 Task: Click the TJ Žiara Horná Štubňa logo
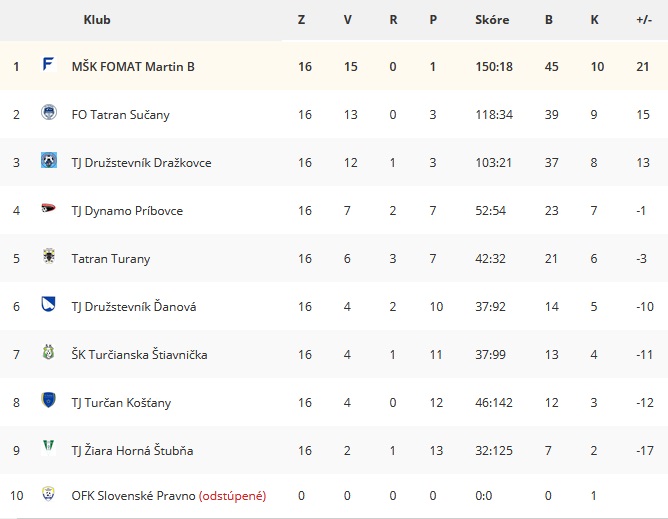point(49,447)
